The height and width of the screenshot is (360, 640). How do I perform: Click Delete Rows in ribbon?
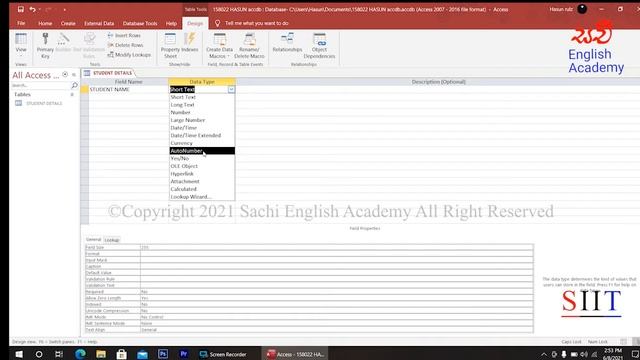click(x=125, y=45)
